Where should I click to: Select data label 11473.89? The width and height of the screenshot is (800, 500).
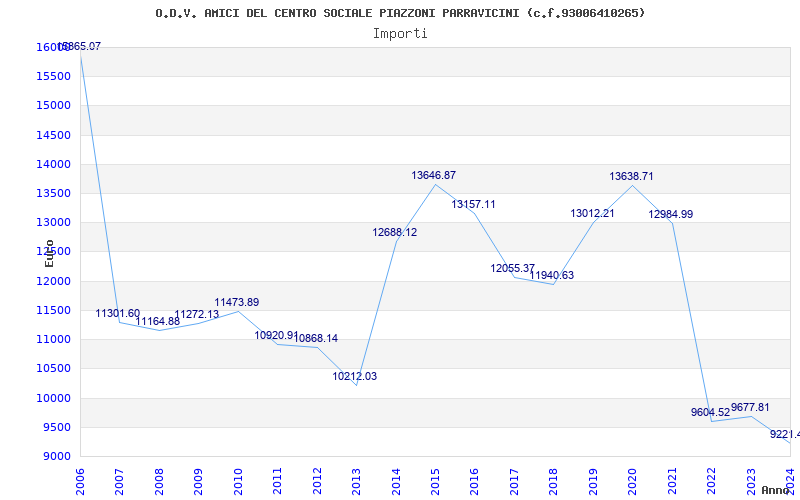pyautogui.click(x=237, y=302)
